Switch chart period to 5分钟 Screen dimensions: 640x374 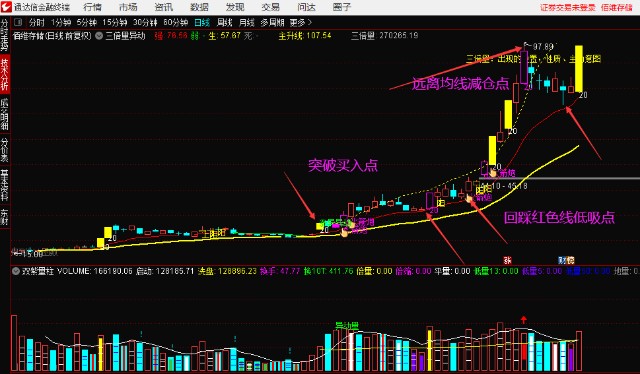(87, 22)
